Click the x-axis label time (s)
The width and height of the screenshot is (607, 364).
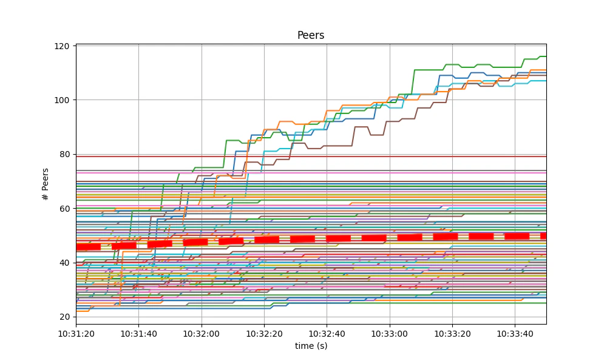(312, 346)
